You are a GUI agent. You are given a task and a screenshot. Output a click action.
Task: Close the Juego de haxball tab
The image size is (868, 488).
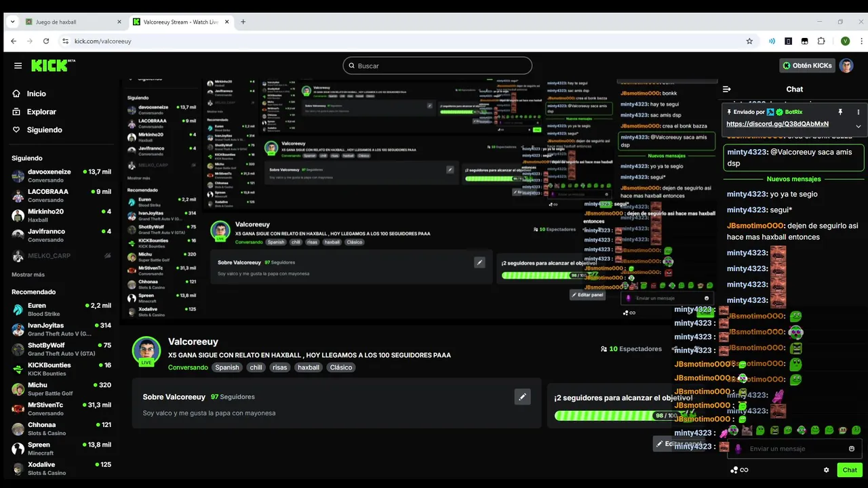(119, 22)
